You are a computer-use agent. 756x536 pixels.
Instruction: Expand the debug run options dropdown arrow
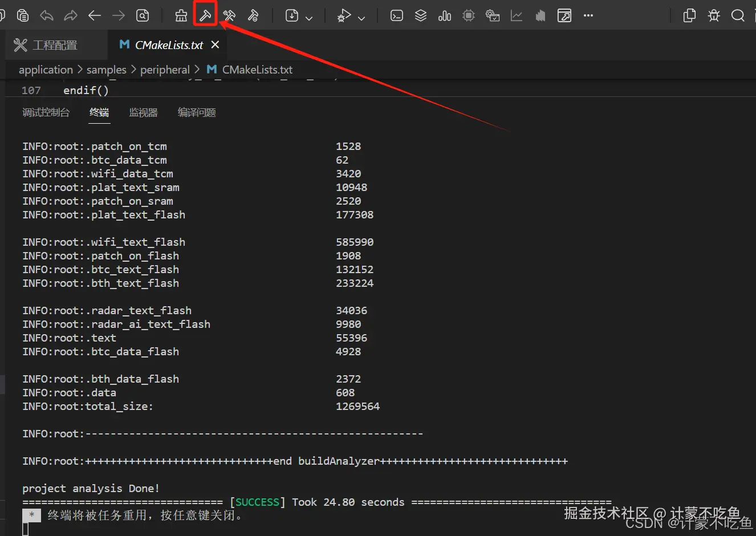pos(361,18)
